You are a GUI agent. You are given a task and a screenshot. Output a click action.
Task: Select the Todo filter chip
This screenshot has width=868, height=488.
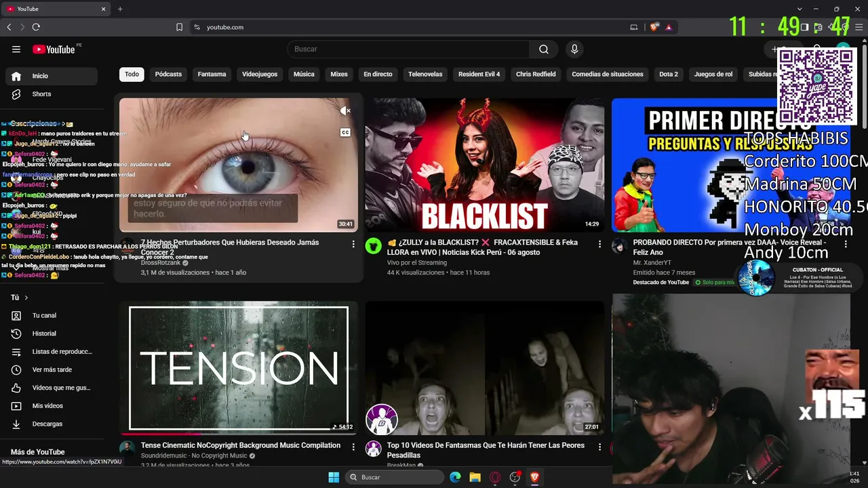[x=132, y=75]
